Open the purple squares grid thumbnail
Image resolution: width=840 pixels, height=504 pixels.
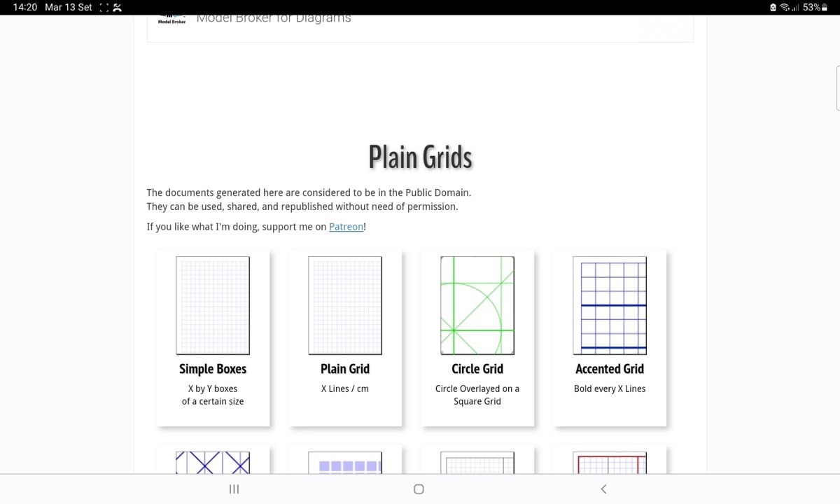[345, 462]
